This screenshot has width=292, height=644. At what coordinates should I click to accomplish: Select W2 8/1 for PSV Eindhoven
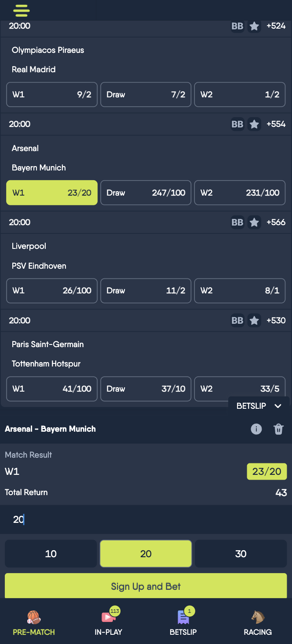(239, 291)
